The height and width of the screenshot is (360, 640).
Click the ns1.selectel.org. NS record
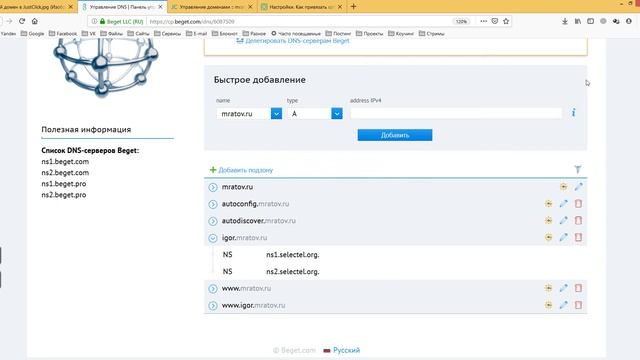293,255
